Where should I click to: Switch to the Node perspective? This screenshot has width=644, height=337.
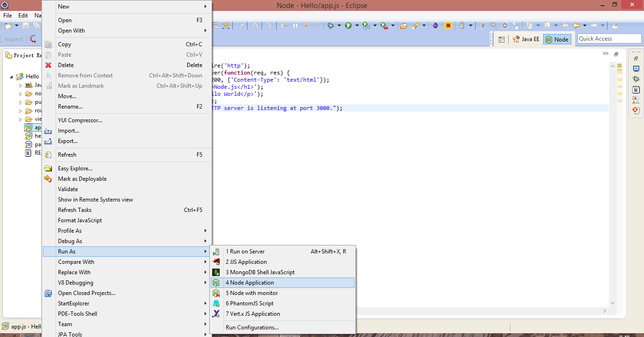coord(557,39)
